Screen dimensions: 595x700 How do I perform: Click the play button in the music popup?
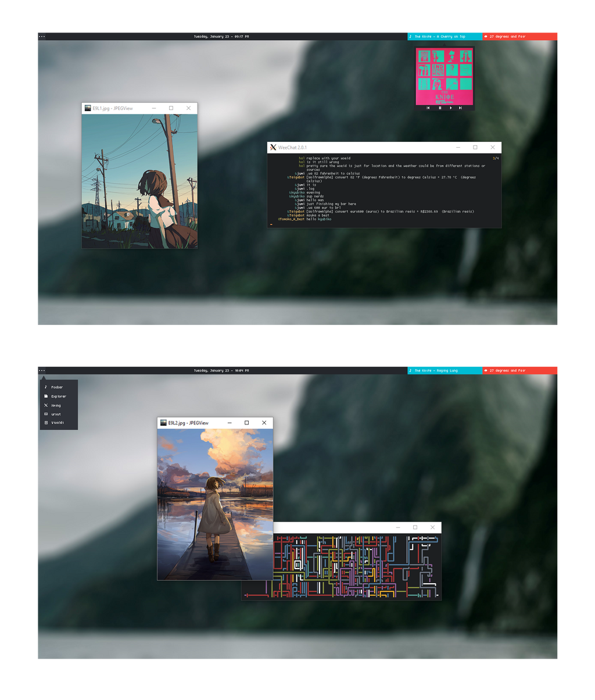[x=450, y=108]
